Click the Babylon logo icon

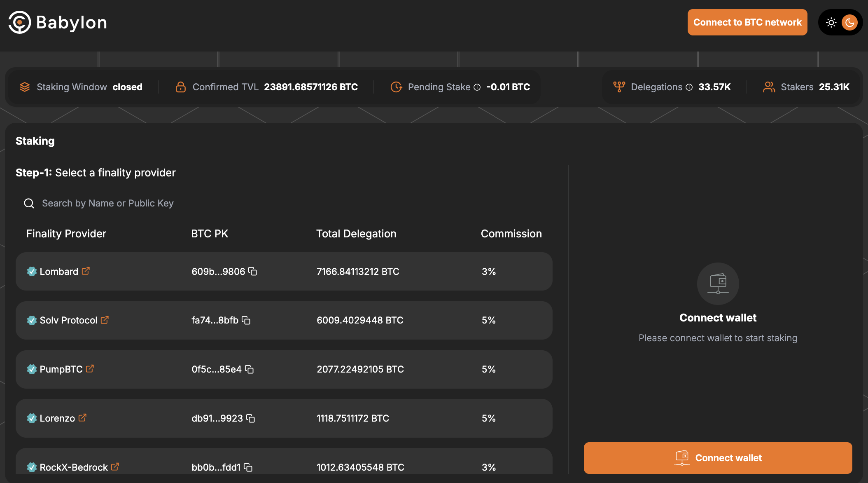pos(19,22)
